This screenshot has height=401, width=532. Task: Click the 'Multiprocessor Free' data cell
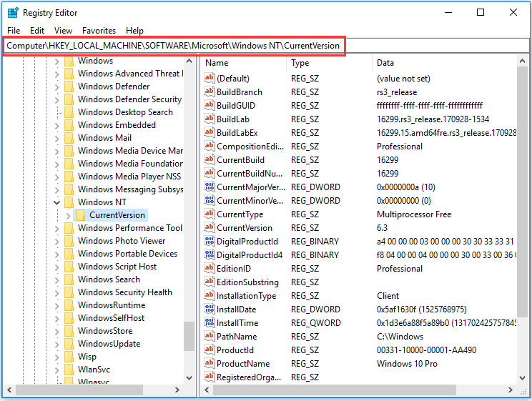tap(414, 214)
